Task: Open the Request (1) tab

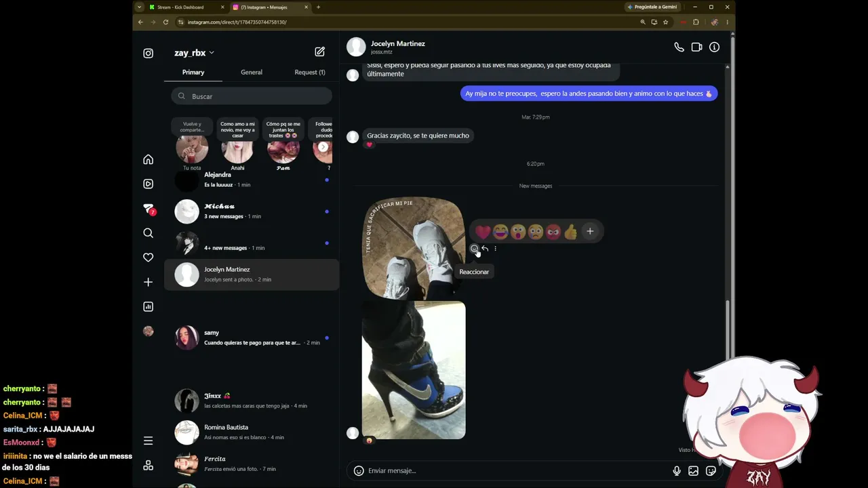Action: [x=310, y=72]
